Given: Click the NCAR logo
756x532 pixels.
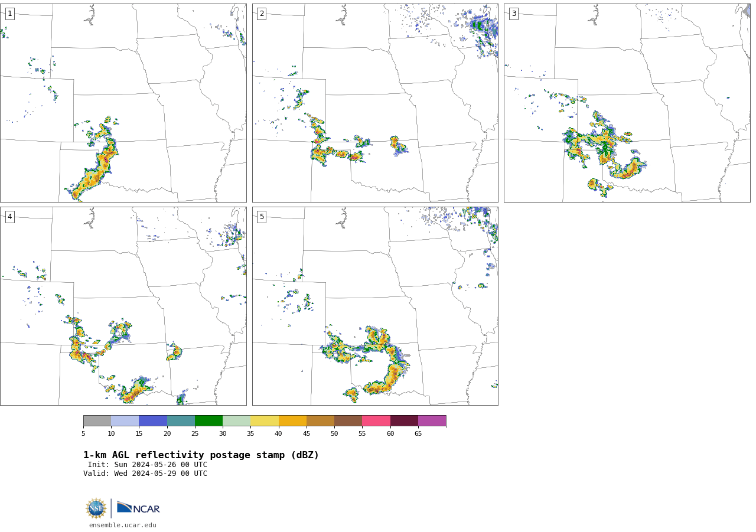Looking at the screenshot, I should click(138, 508).
